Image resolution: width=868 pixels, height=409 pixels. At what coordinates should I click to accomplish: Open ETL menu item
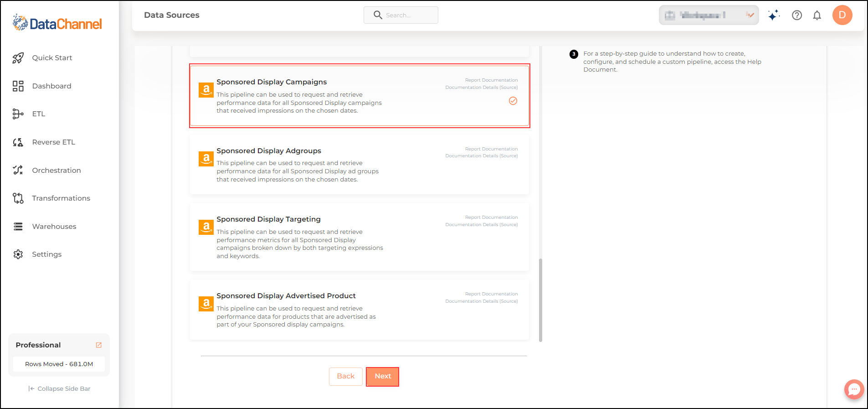[39, 114]
